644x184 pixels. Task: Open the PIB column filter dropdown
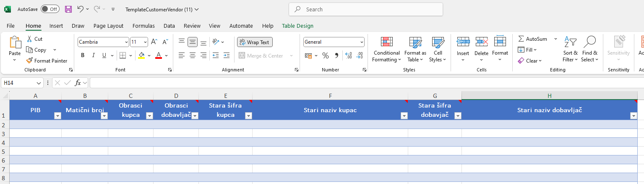click(x=57, y=116)
